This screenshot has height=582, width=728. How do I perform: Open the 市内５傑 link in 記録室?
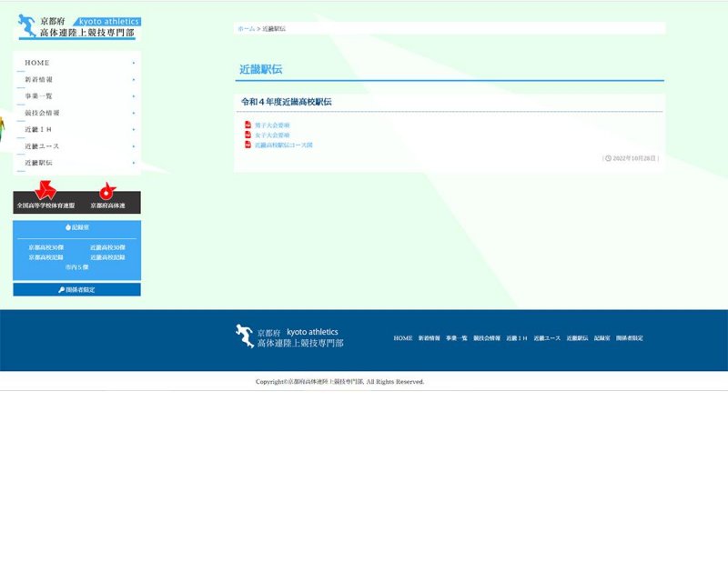[76, 267]
